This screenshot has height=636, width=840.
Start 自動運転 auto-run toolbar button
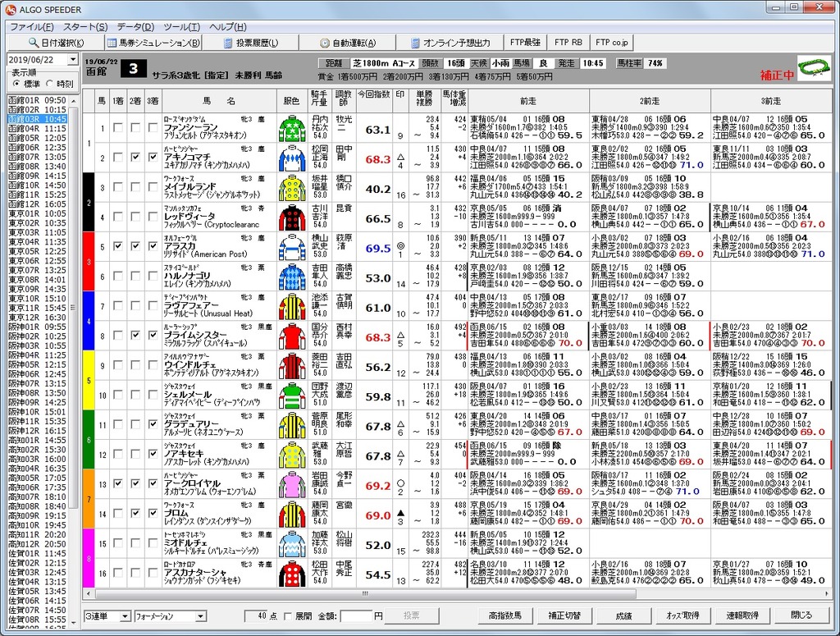(x=348, y=43)
